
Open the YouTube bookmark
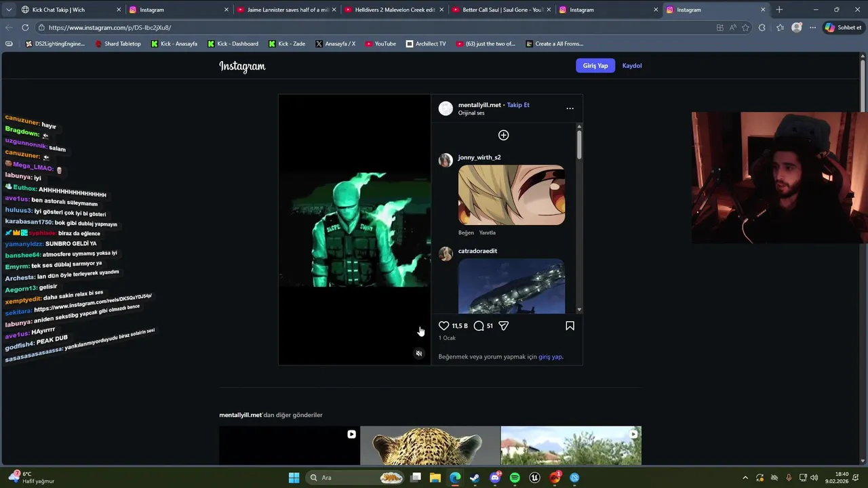pos(380,43)
